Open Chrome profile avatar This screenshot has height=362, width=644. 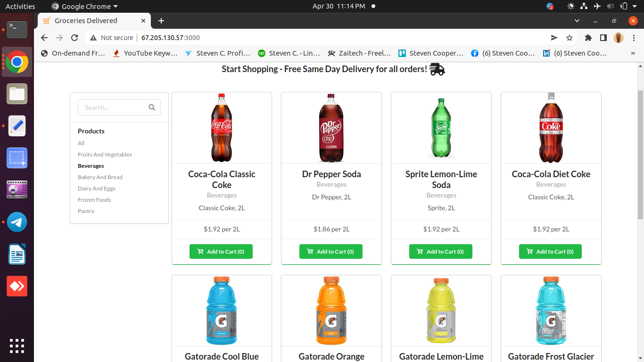[619, 38]
